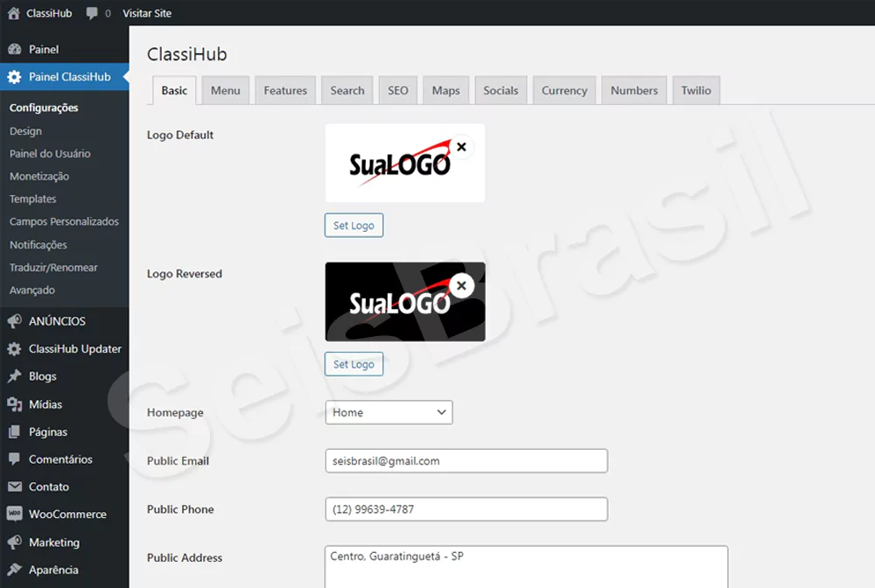Open the ClassiHub site name link
Viewport: 875px width, 588px height.
(x=49, y=13)
